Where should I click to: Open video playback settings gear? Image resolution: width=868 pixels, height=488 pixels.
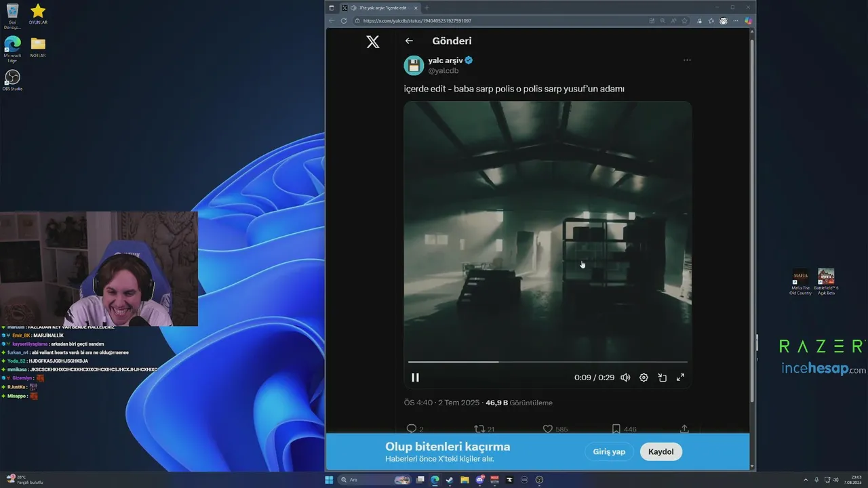(x=644, y=378)
